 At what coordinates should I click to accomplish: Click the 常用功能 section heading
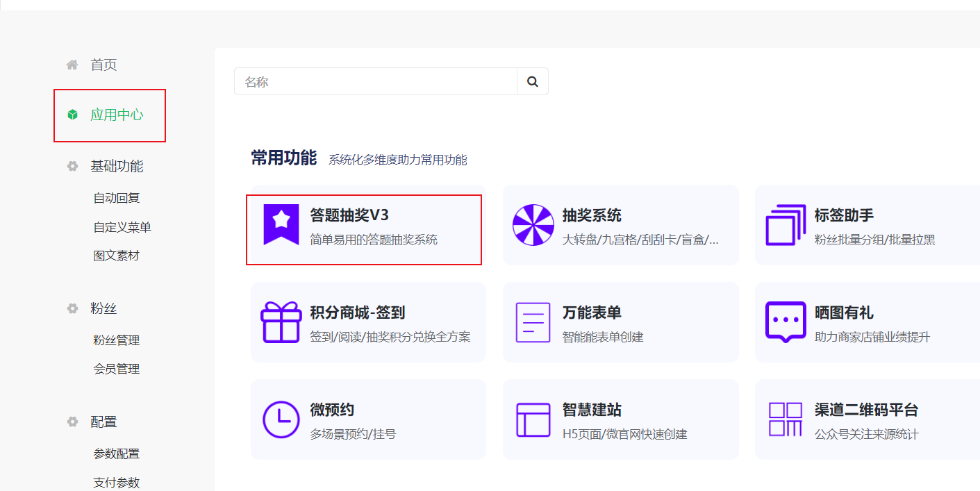point(283,158)
